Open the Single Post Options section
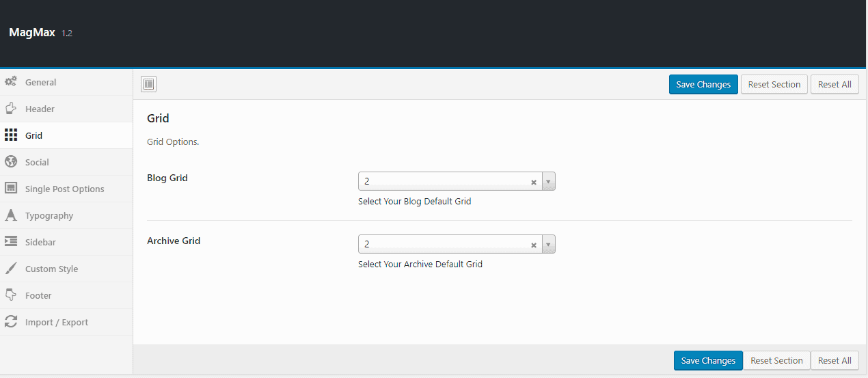The height and width of the screenshot is (378, 868). [x=64, y=189]
